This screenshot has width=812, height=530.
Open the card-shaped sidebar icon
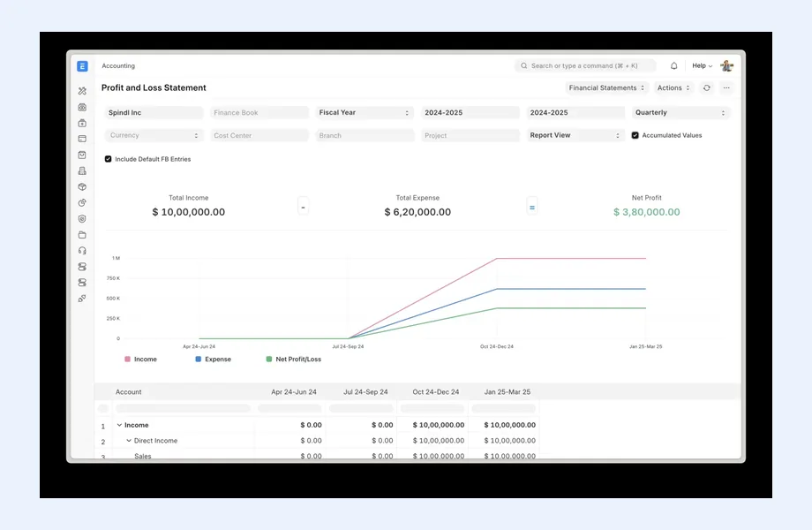coord(82,139)
